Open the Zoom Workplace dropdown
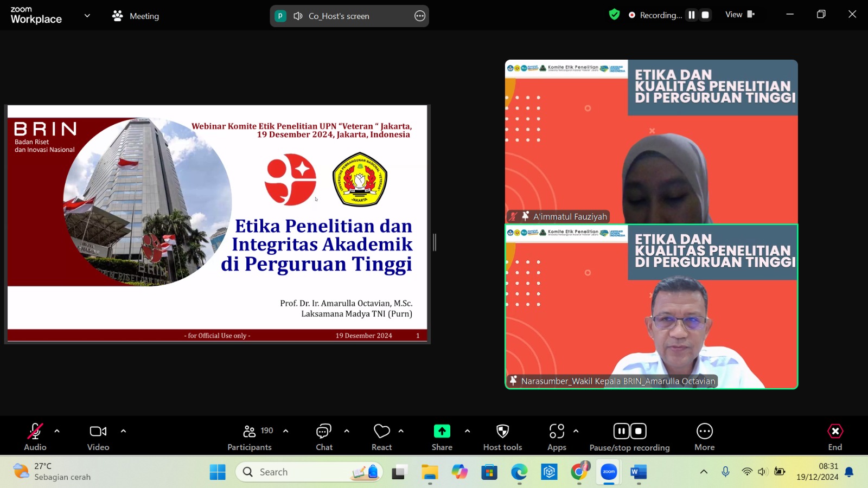Image resolution: width=868 pixels, height=488 pixels. click(87, 16)
